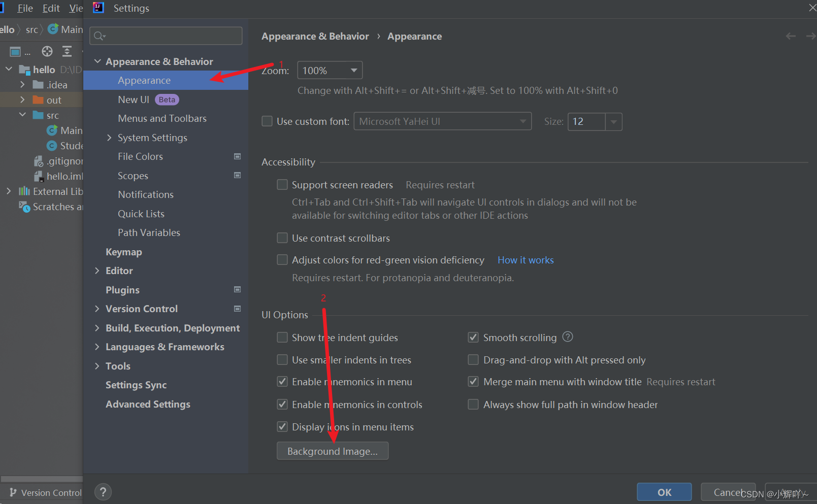Viewport: 817px width, 504px height.
Task: Enable Support screen readers
Action: pyautogui.click(x=282, y=184)
